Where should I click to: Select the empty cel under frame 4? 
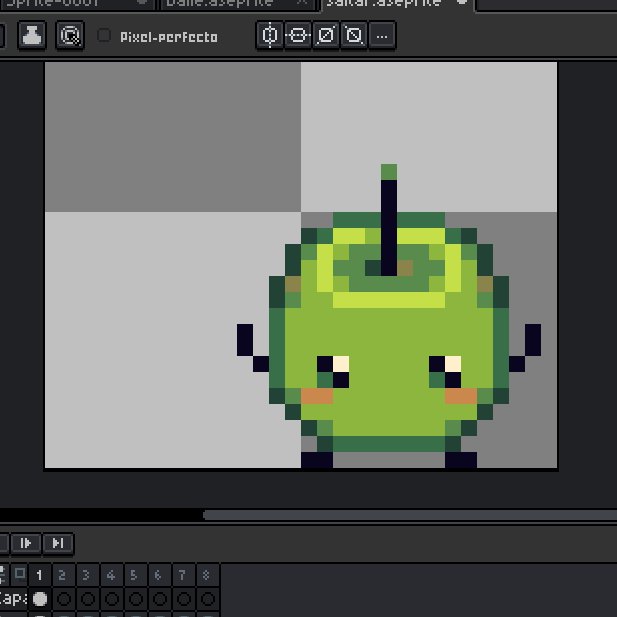tap(112, 599)
